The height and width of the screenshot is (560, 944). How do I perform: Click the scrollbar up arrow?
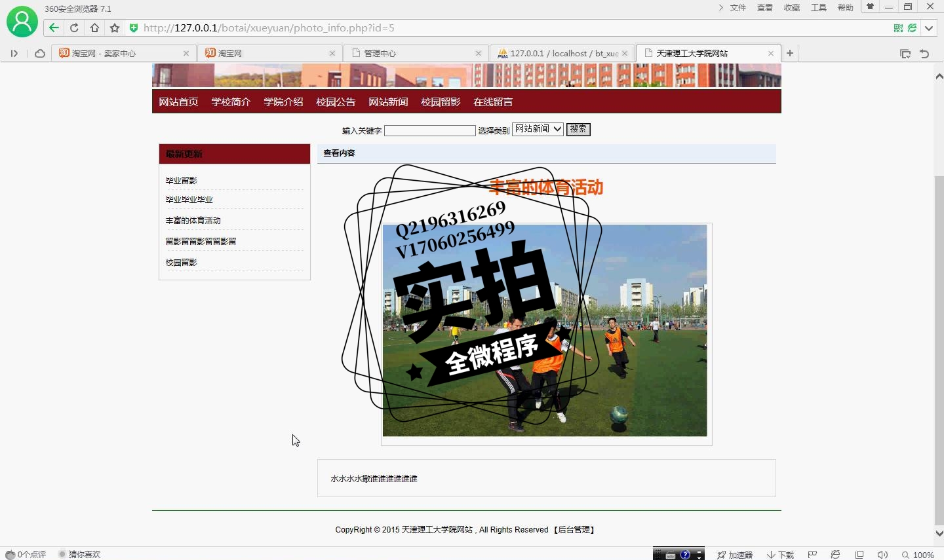[x=939, y=76]
